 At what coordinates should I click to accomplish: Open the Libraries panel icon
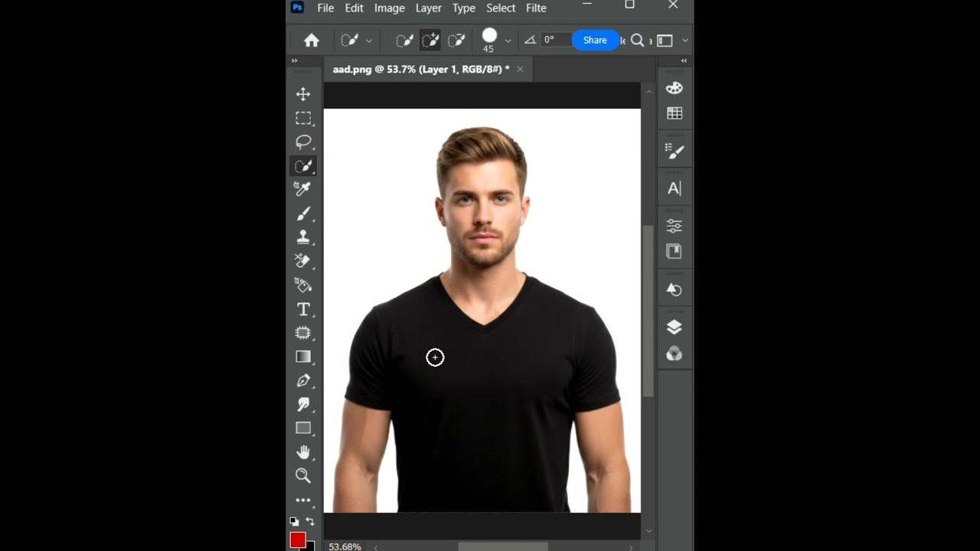pos(675,251)
